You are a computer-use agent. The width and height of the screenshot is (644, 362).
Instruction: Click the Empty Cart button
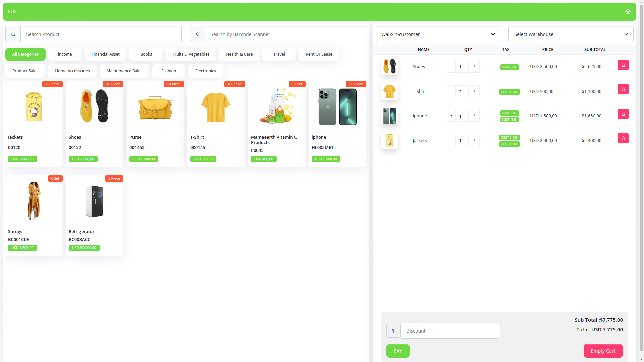(x=603, y=351)
